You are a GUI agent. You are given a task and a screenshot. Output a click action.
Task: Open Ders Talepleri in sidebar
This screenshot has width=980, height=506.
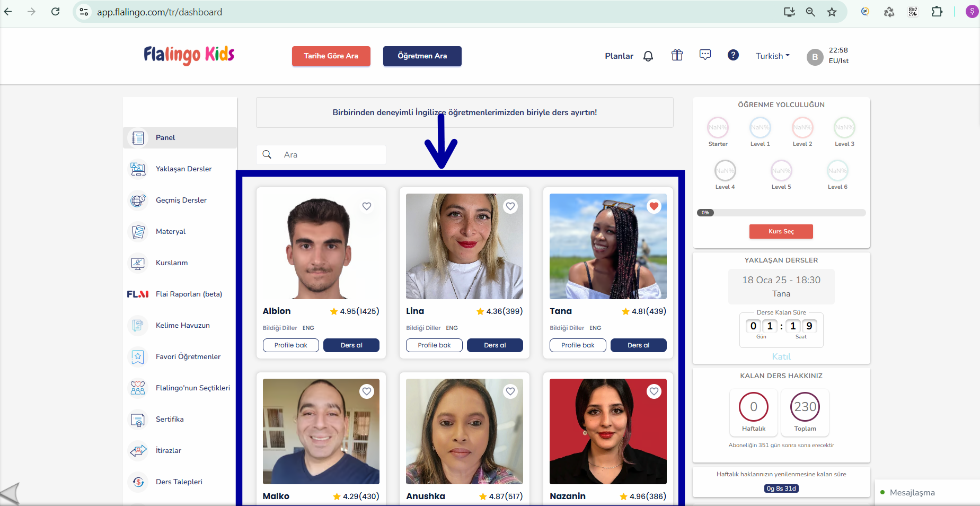[x=180, y=482]
